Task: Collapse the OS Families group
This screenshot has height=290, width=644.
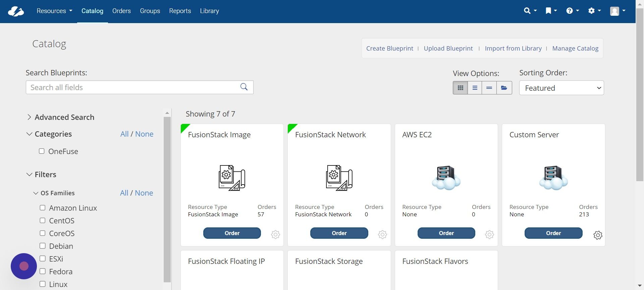Action: pos(54,193)
